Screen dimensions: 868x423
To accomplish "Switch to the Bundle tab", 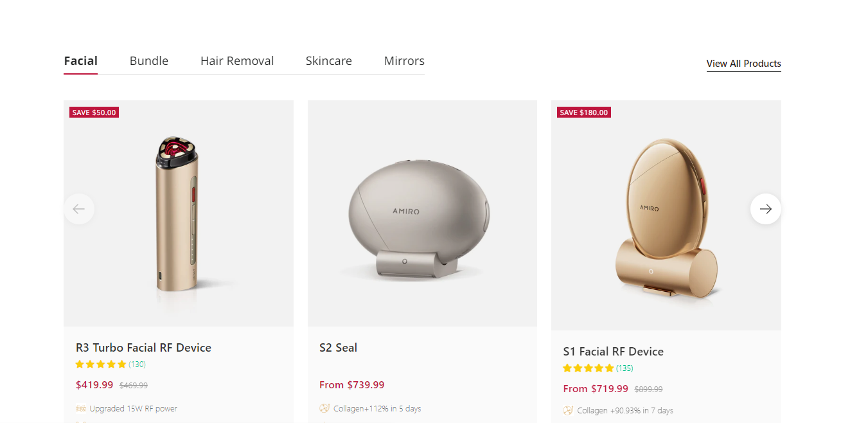I will [149, 61].
